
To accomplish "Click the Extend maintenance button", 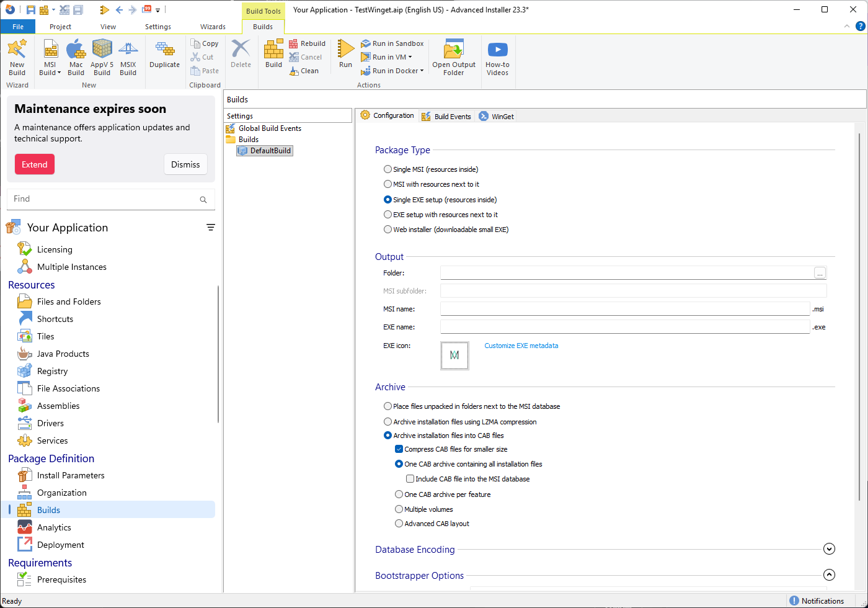I will point(35,164).
